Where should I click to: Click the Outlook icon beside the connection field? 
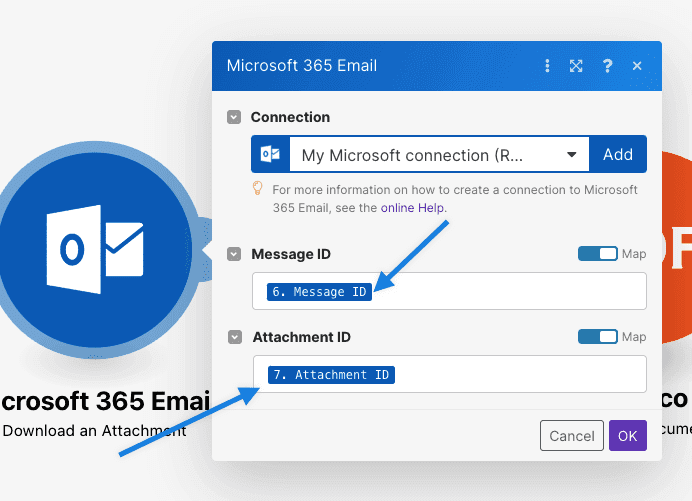270,154
